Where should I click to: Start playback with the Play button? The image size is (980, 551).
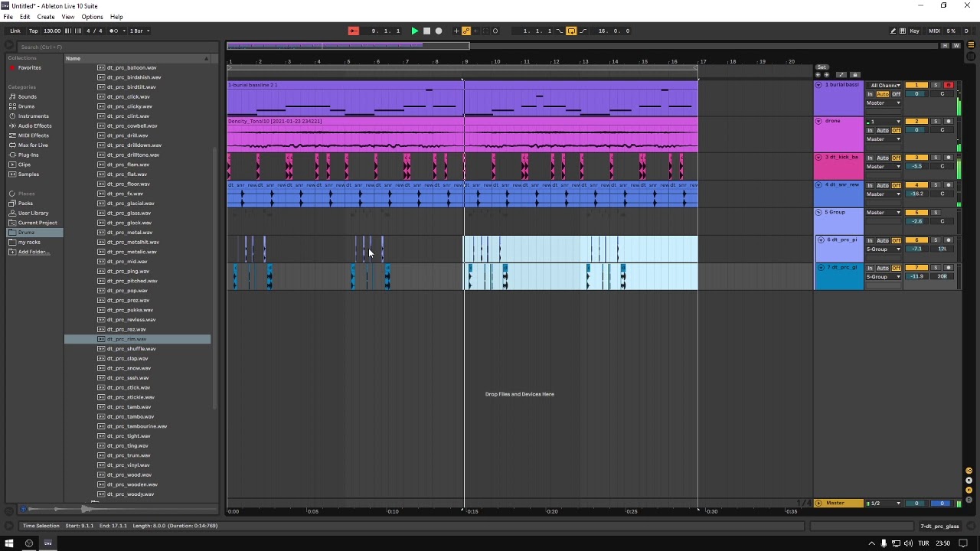coord(414,31)
